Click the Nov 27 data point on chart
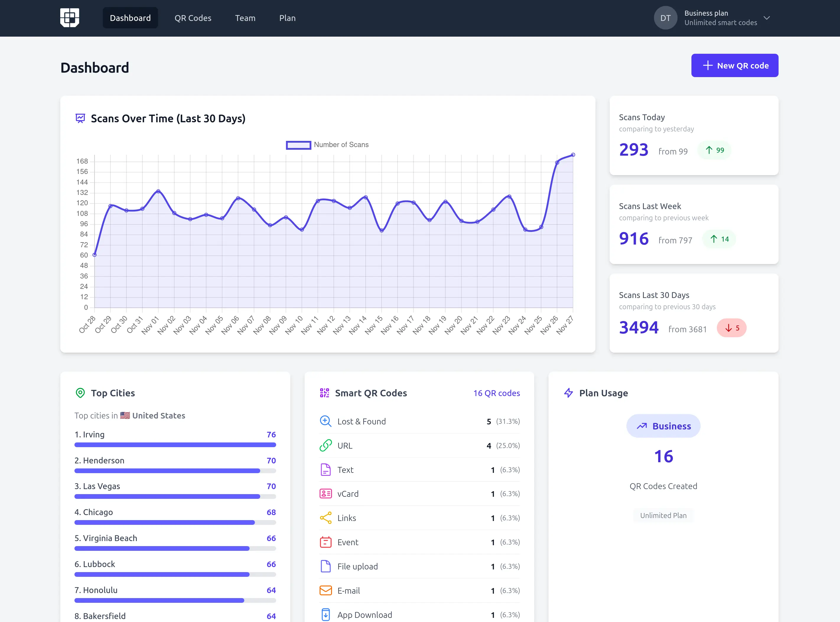 tap(573, 155)
